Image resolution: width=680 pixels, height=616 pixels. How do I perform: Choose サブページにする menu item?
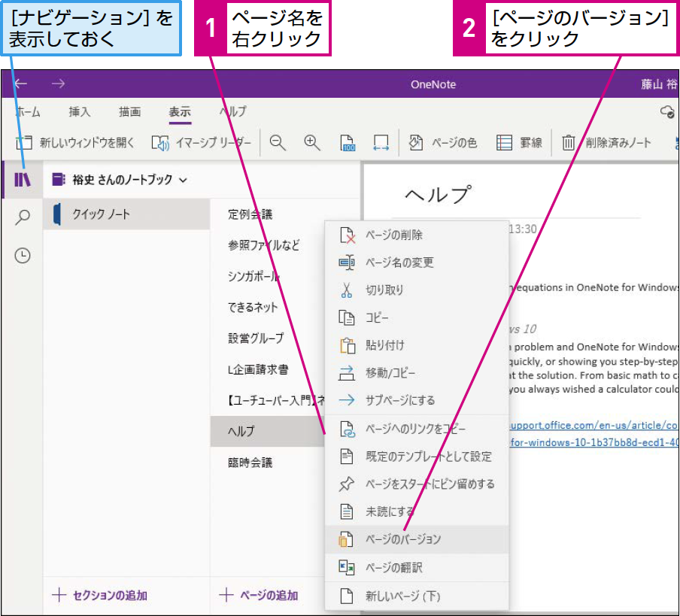[417, 400]
